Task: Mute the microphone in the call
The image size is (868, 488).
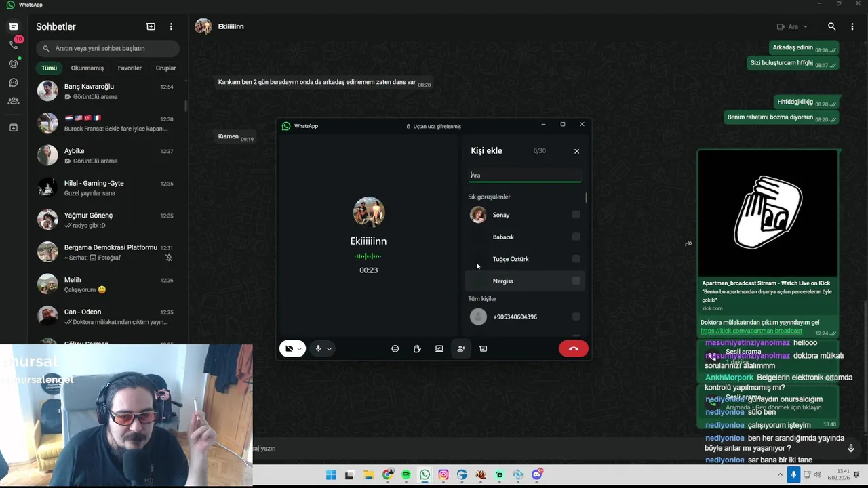Action: tap(318, 348)
